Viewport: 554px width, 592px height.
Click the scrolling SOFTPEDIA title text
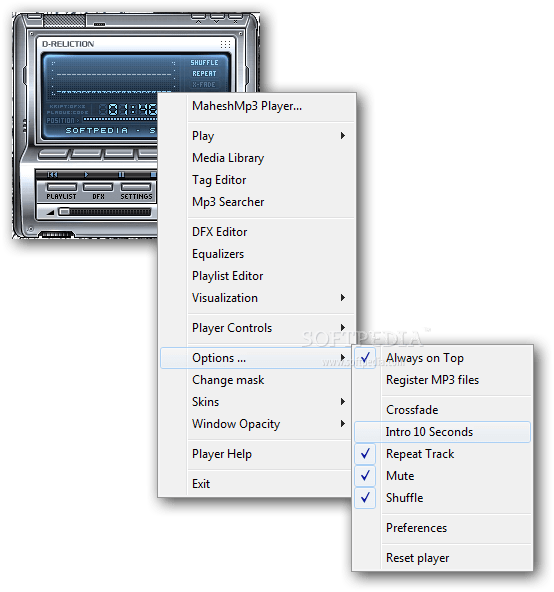coord(111,131)
